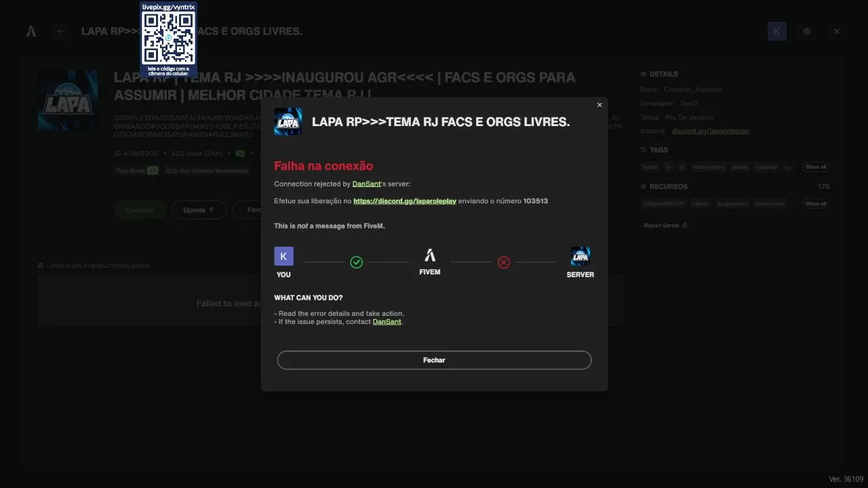The image size is (868, 488).
Task: Click the players icon next to 428/2000
Action: 117,154
